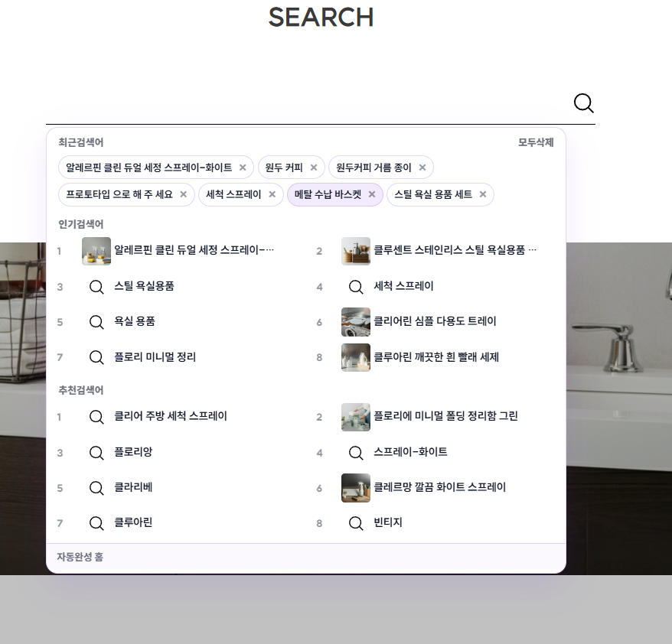The image size is (672, 644).
Task: Click the magnifier search icon beside search field
Action: click(583, 103)
